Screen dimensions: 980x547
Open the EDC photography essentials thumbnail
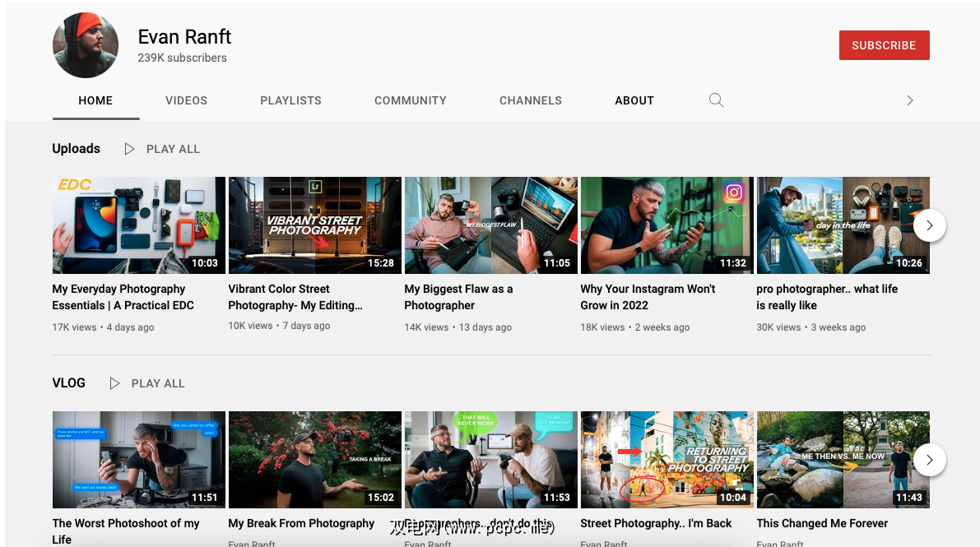tap(139, 225)
